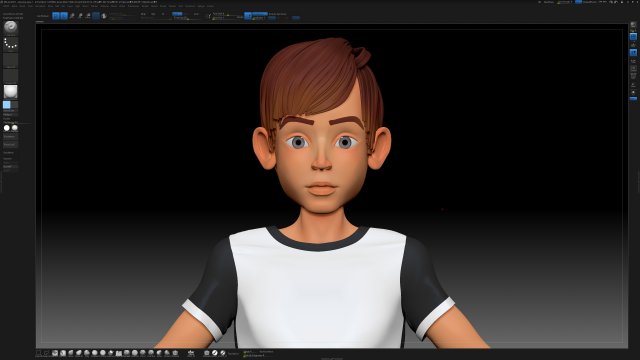Select the dark secondary color swatch
640x360 pixels.
point(14,105)
